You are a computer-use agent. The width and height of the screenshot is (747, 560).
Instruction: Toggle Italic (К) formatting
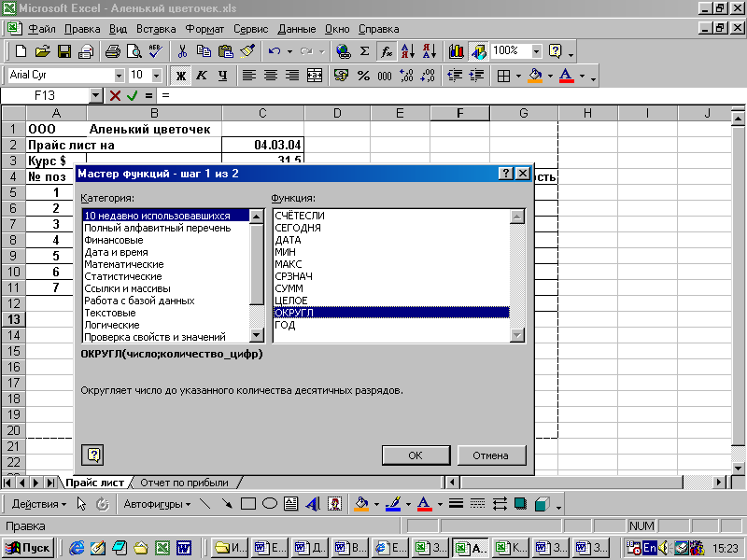pyautogui.click(x=202, y=76)
